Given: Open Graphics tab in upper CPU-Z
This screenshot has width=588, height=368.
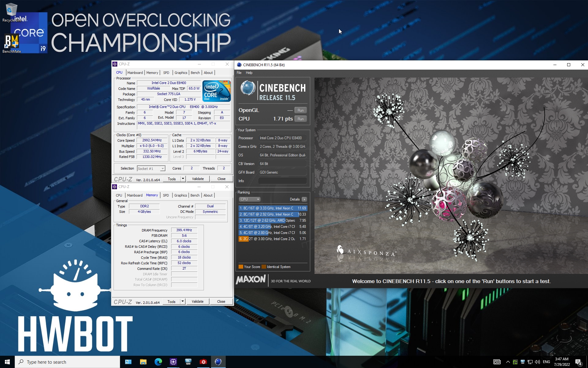Looking at the screenshot, I should 181,73.
